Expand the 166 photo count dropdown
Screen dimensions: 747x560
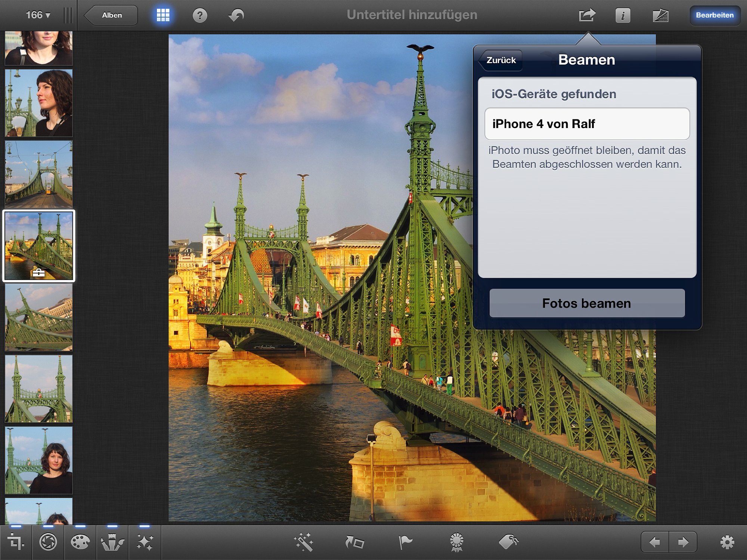tap(38, 15)
